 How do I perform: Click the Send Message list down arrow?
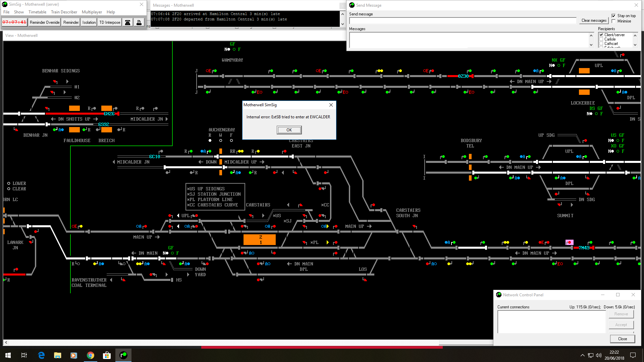pyautogui.click(x=591, y=45)
